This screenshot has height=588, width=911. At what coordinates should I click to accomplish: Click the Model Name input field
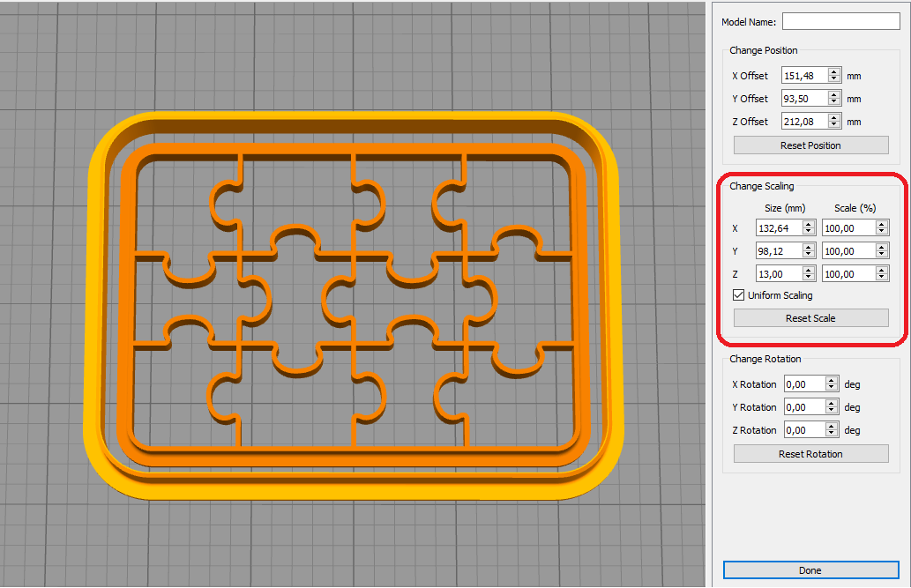840,21
